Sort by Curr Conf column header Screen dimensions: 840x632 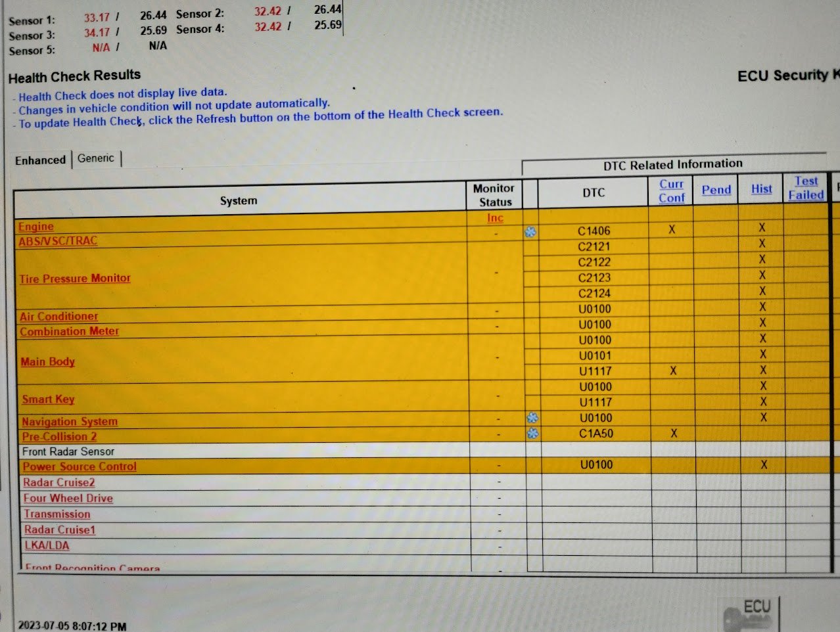pyautogui.click(x=672, y=191)
